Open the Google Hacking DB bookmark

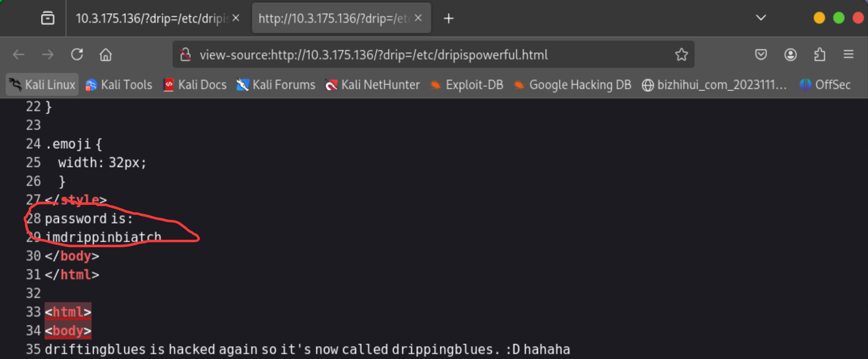click(x=572, y=85)
